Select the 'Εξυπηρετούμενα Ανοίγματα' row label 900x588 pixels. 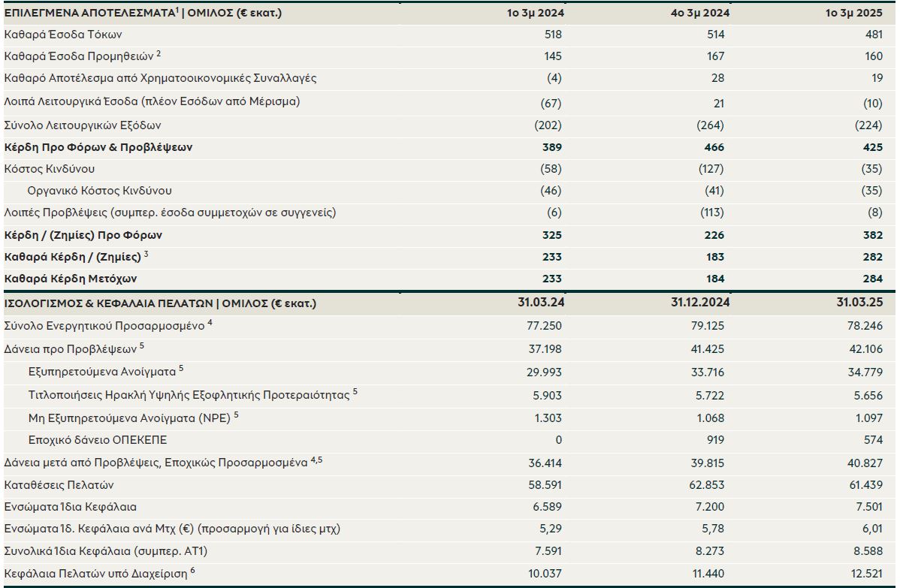(x=101, y=371)
